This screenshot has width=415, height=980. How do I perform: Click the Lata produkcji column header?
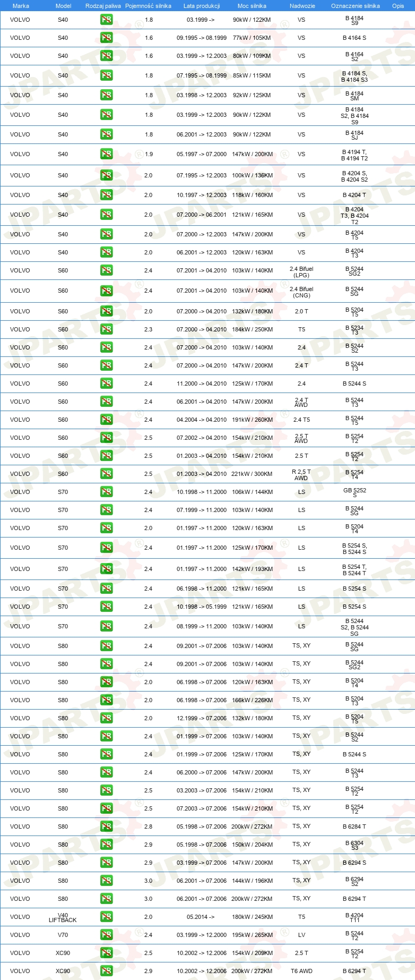pos(202,6)
